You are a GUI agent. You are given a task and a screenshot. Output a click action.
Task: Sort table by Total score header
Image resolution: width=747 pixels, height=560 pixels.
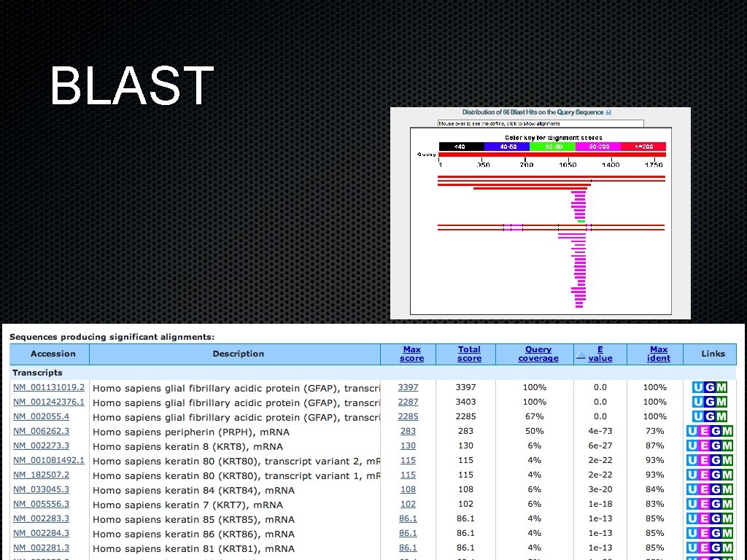click(x=469, y=354)
